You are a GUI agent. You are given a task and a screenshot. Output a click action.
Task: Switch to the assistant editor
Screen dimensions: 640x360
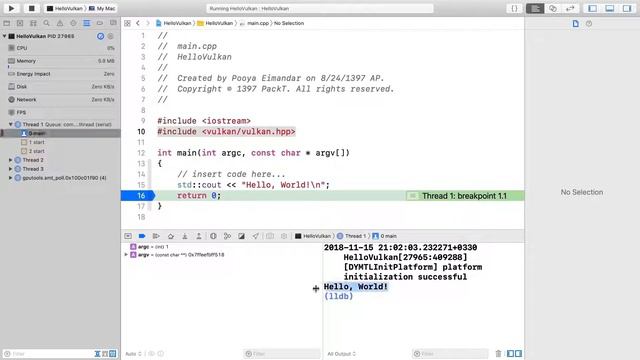click(x=553, y=8)
